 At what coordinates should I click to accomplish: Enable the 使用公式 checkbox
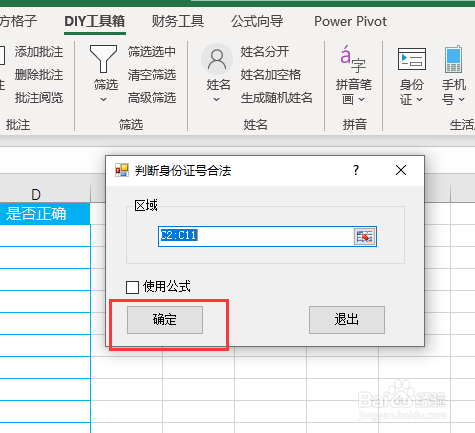132,287
